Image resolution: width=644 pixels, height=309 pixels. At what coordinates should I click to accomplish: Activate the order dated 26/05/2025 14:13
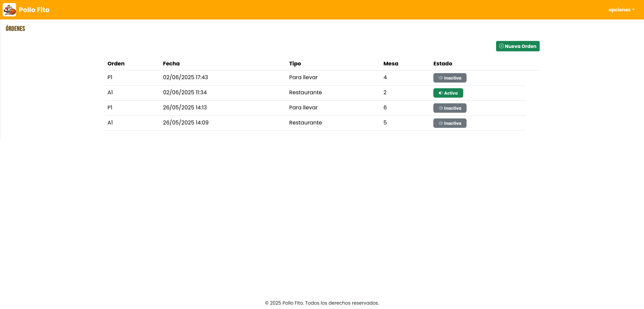point(449,108)
